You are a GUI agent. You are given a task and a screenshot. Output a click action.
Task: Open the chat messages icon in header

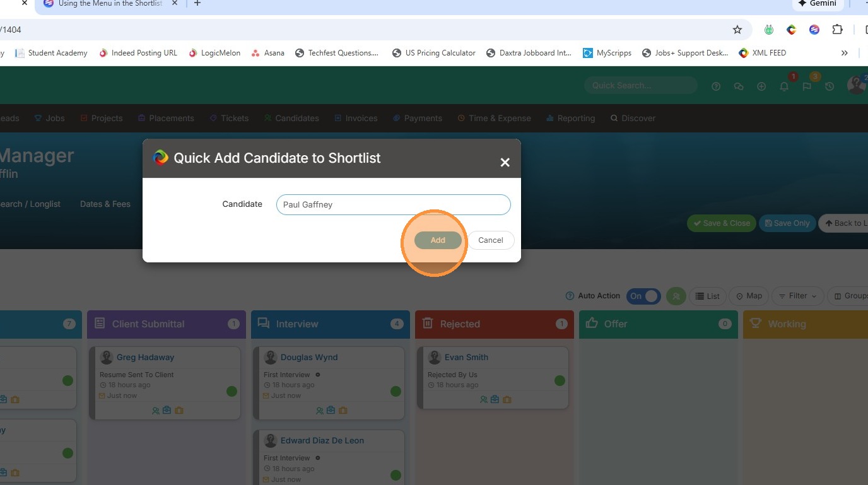(739, 86)
